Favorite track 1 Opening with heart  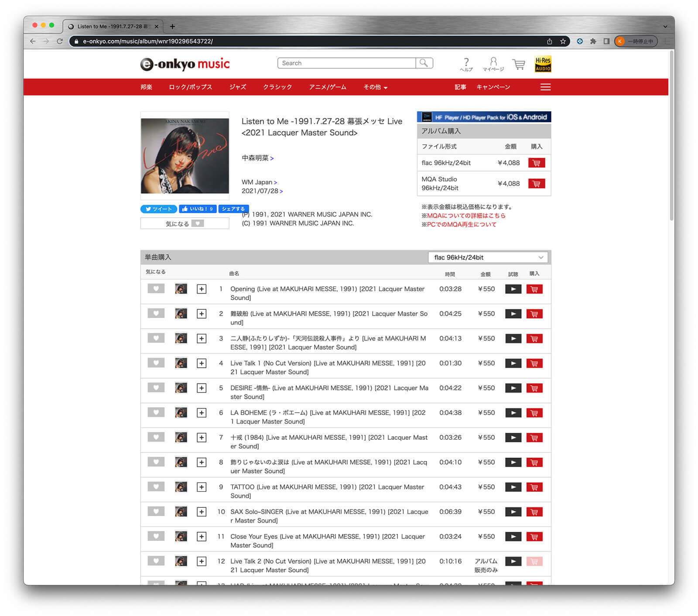coord(156,288)
